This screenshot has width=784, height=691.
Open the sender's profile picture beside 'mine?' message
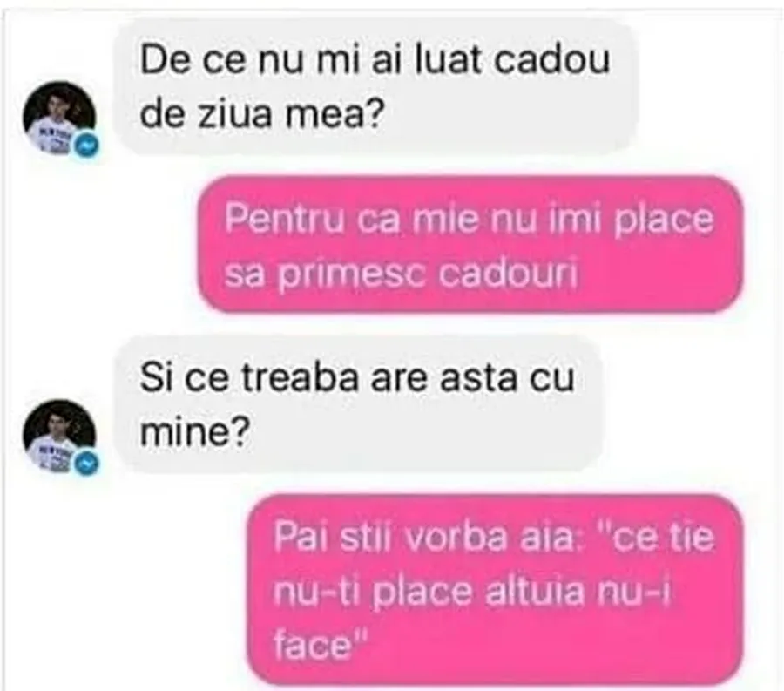click(x=59, y=436)
